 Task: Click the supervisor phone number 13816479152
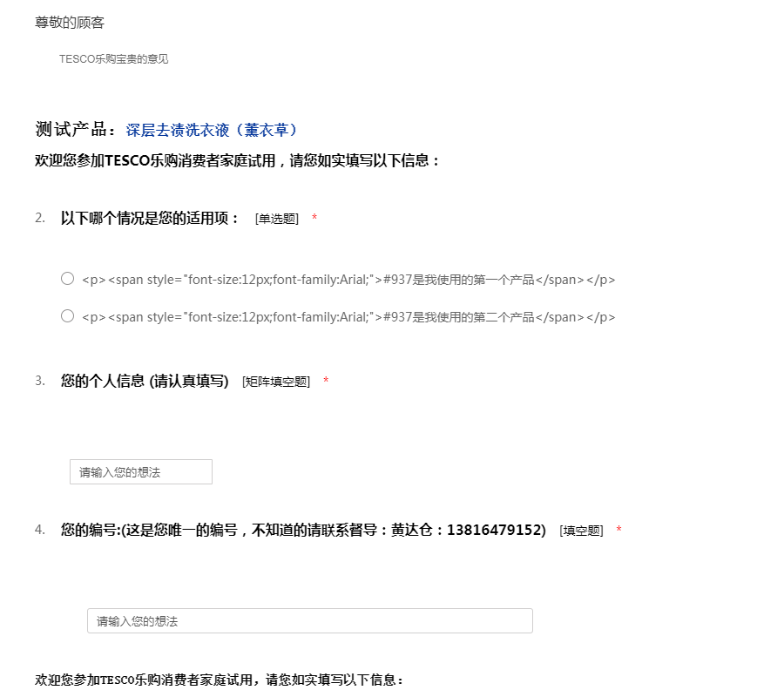pyautogui.click(x=495, y=530)
